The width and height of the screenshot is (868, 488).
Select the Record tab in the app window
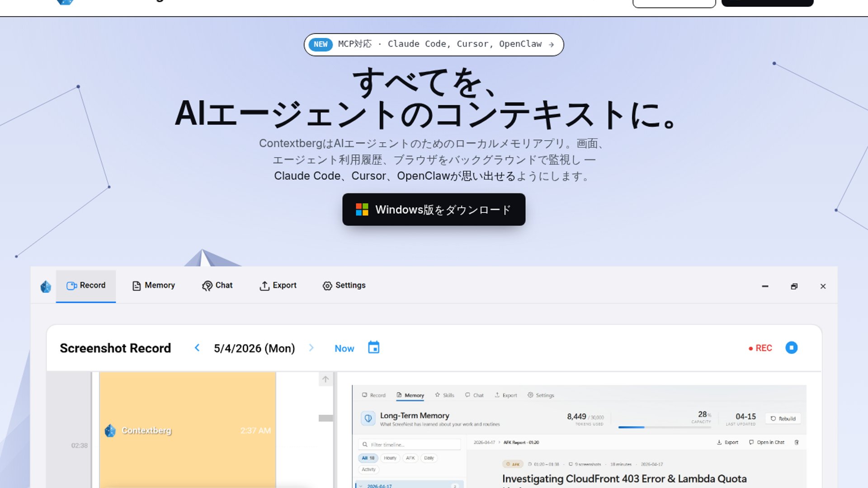pos(86,286)
